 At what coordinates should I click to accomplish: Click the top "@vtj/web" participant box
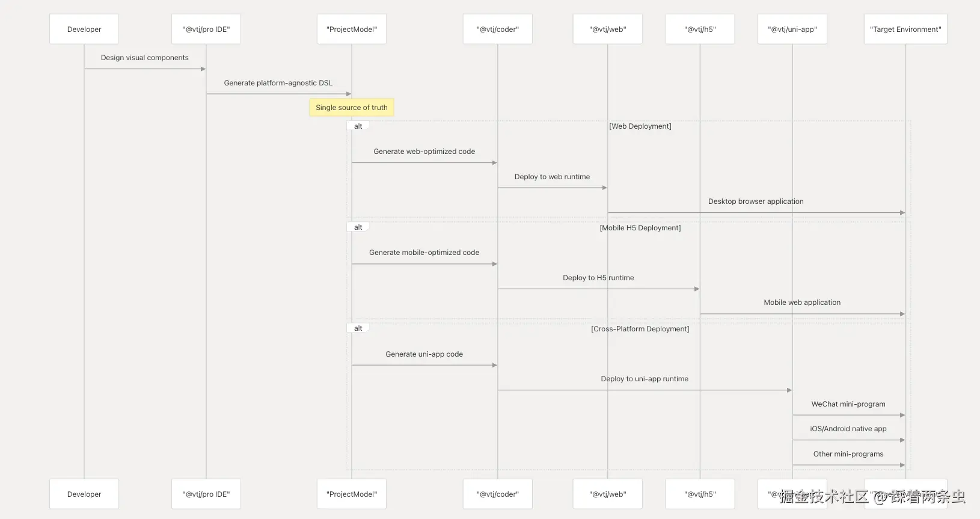[x=607, y=29]
